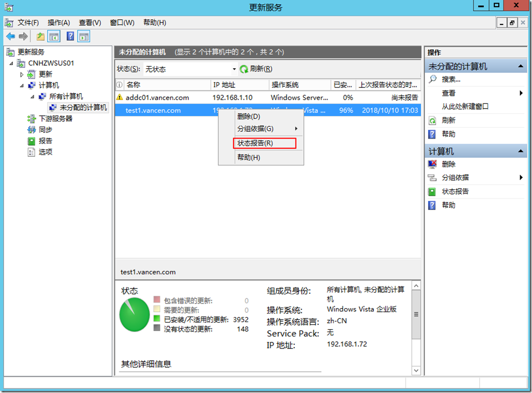Click the details pane scroll down arrow
This screenshot has width=532, height=393.
click(416, 371)
